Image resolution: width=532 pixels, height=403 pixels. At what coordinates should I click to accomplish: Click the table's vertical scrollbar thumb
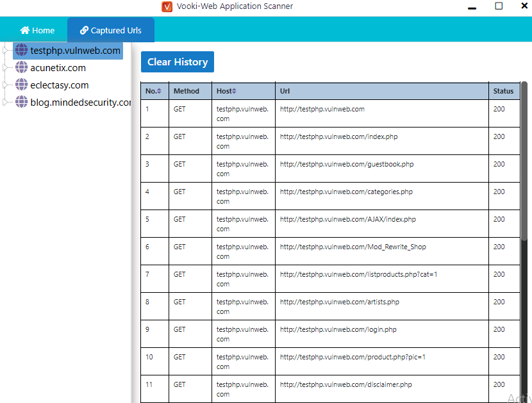pos(524,161)
